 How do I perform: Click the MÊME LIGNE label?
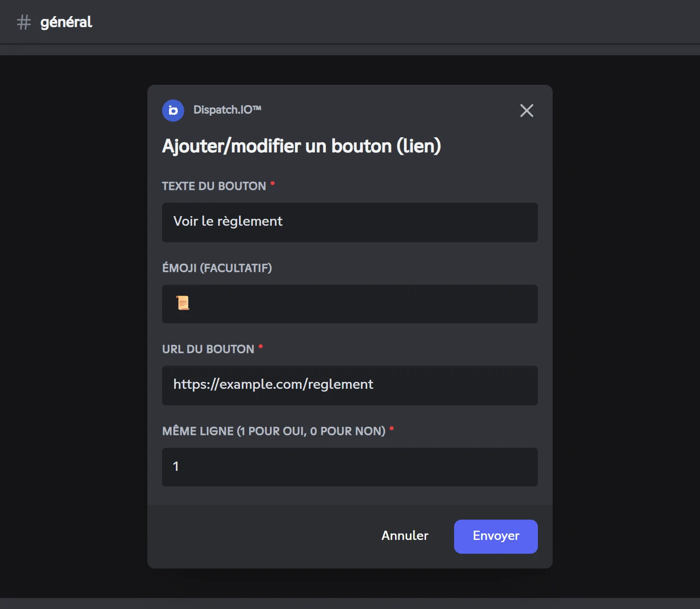point(274,431)
